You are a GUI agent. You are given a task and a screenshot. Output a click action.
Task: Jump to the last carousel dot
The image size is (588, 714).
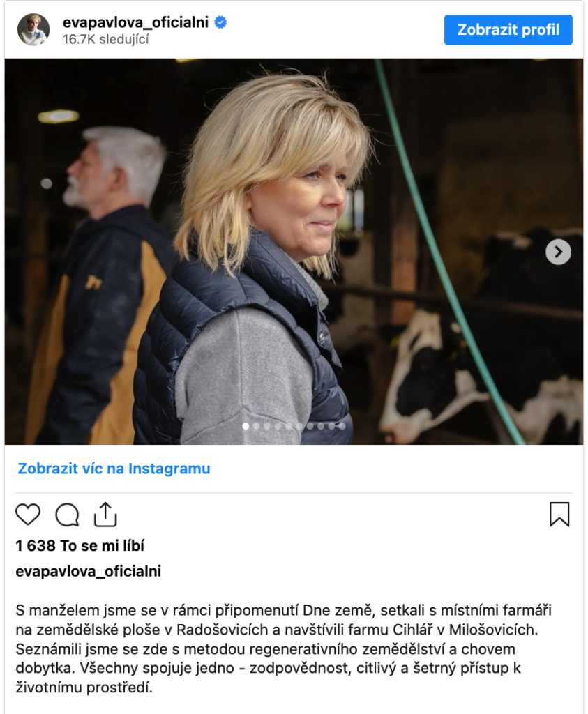click(x=342, y=426)
